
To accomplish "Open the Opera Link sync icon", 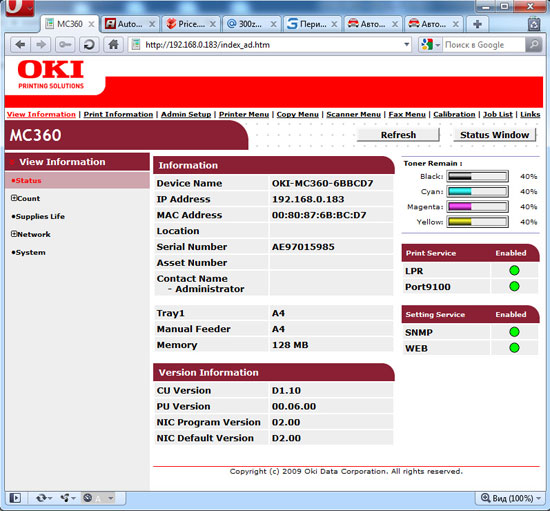I will [41, 498].
